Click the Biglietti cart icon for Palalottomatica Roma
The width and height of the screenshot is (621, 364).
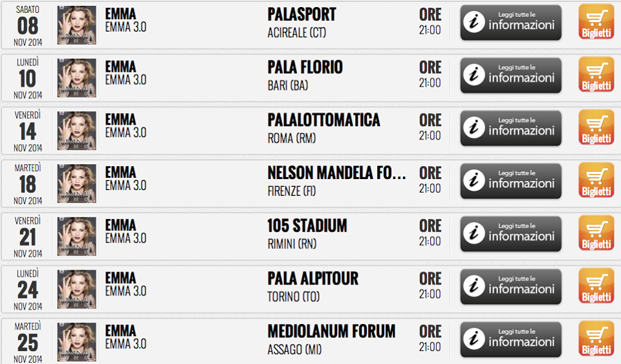[x=596, y=128]
